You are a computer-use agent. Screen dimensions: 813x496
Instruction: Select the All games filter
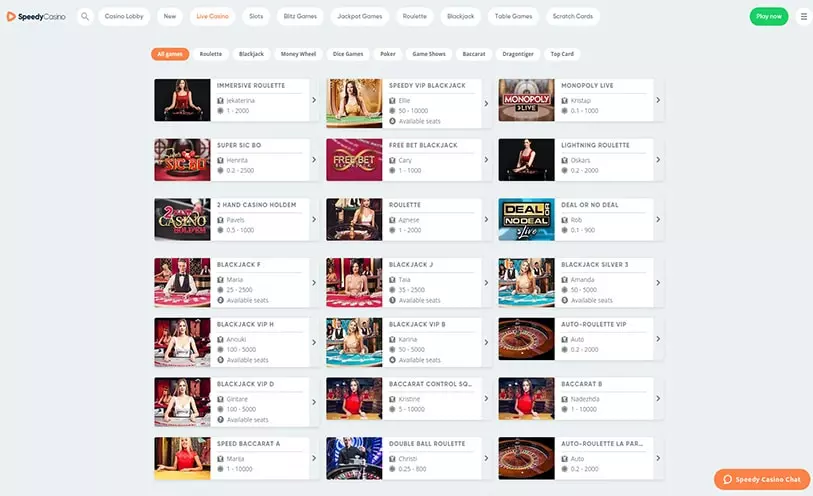(170, 54)
